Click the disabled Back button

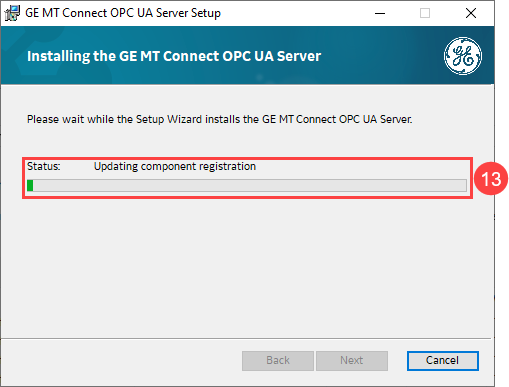[278, 360]
